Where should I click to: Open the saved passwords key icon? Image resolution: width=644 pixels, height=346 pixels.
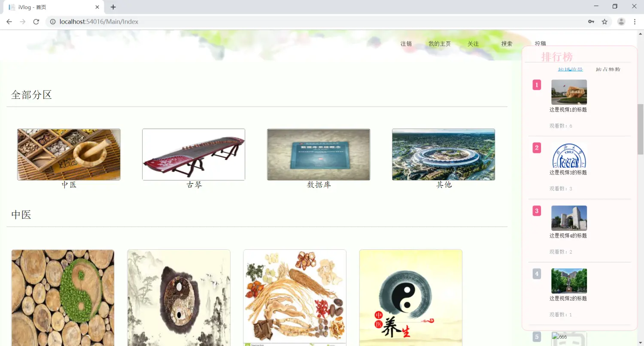[591, 21]
